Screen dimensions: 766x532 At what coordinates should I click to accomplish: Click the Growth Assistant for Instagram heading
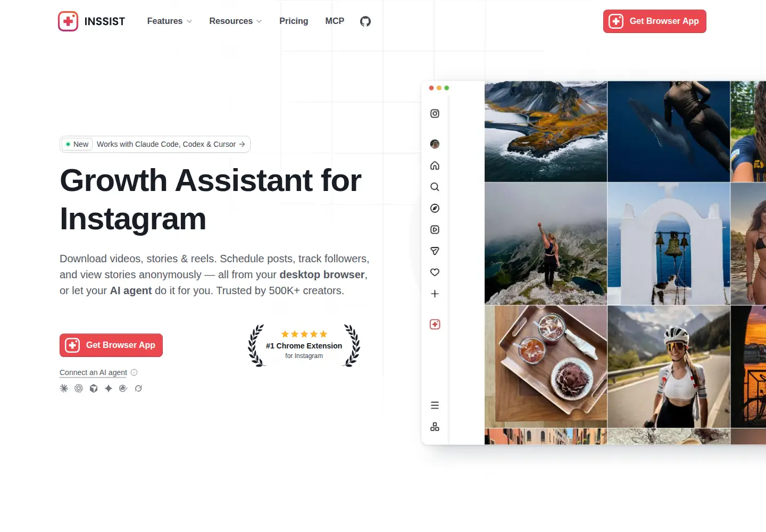(211, 199)
